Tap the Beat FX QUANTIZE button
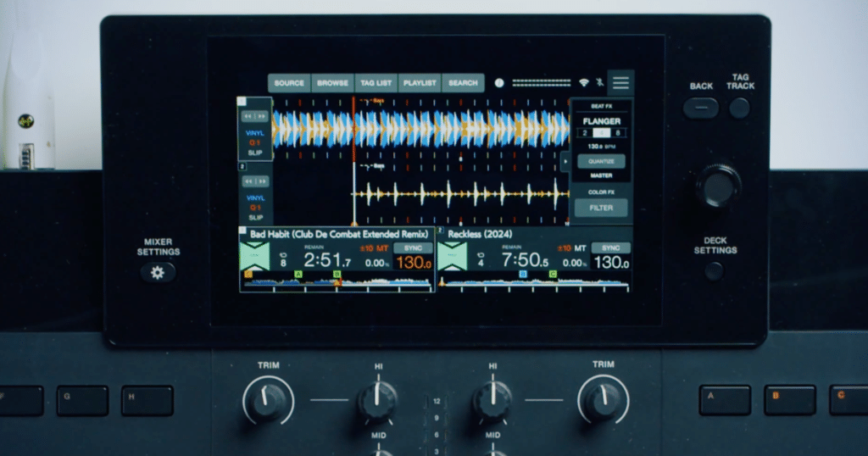 [x=601, y=162]
